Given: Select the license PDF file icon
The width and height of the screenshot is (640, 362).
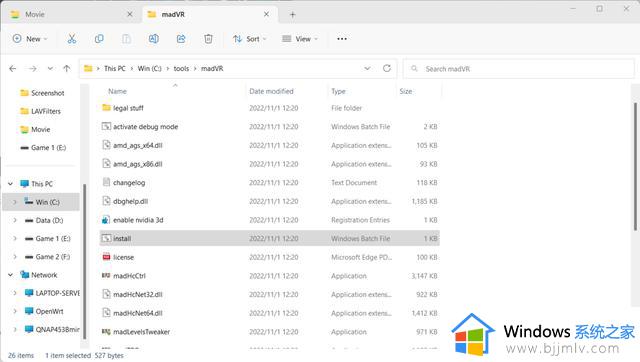Looking at the screenshot, I should 106,257.
